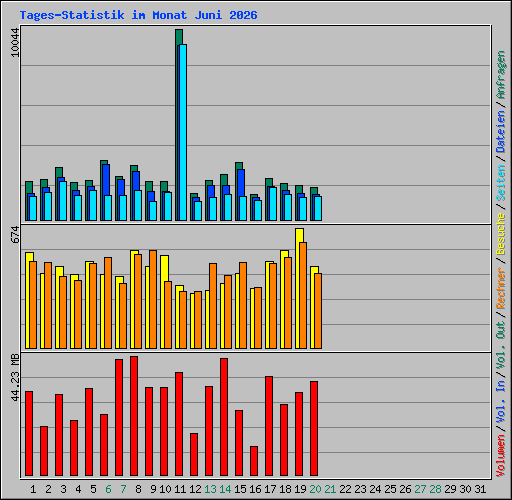Click the 'Rechner' legend label
The width and height of the screenshot is (512, 500).
(x=501, y=288)
